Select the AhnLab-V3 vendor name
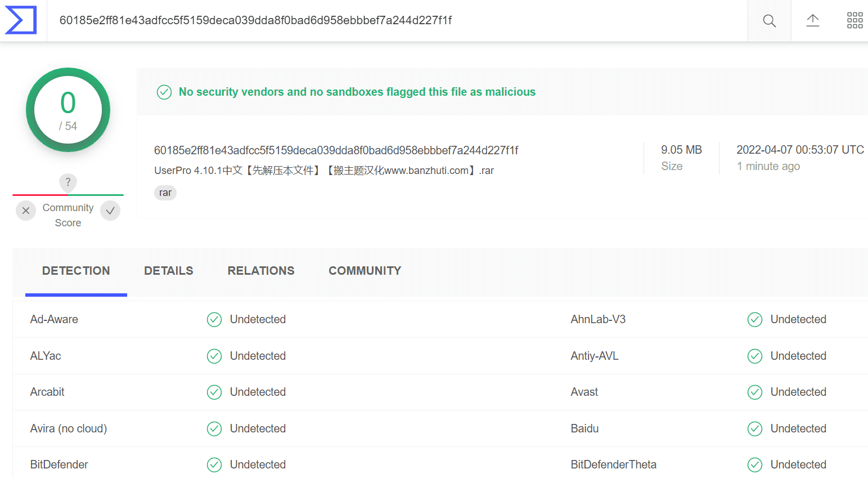Image resolution: width=868 pixels, height=478 pixels. pos(598,319)
